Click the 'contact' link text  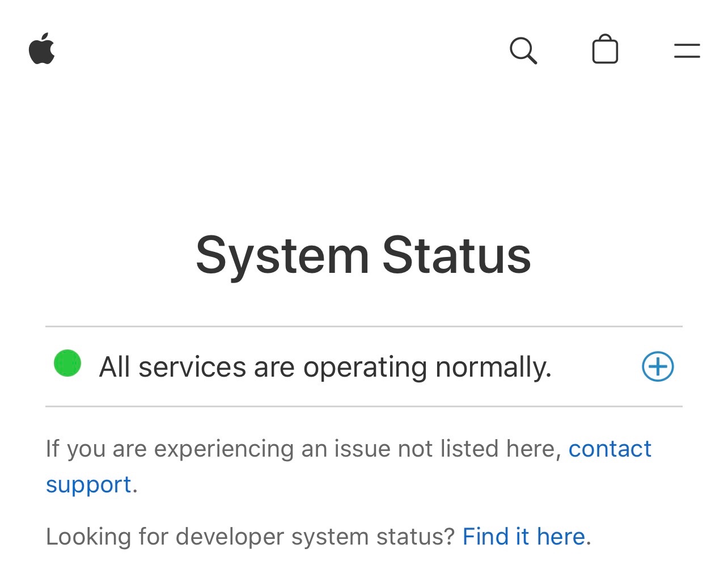click(x=610, y=449)
